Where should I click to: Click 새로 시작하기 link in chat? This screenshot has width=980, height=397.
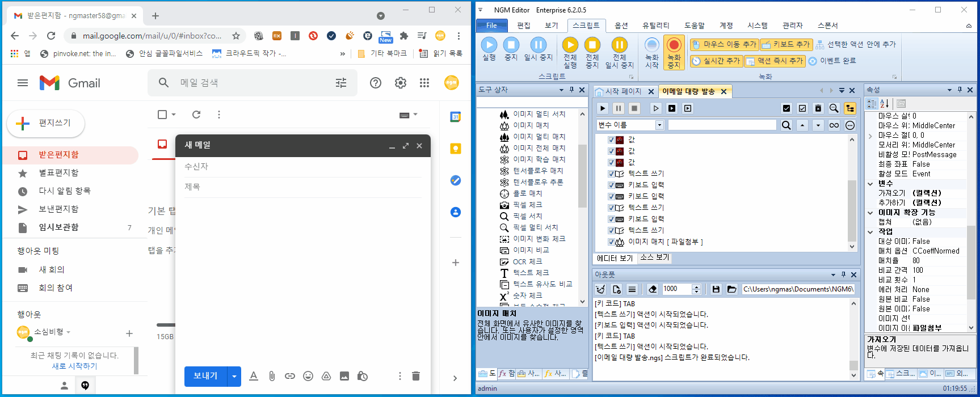point(74,366)
